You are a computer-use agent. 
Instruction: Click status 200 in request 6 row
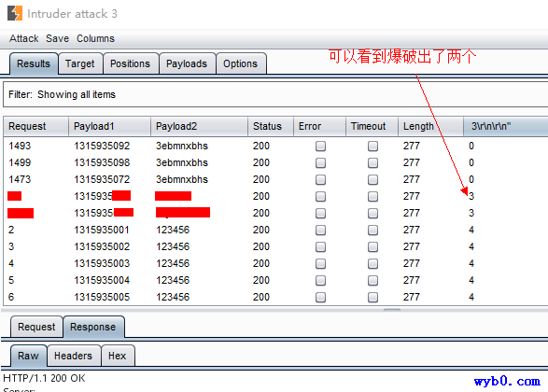click(x=261, y=297)
